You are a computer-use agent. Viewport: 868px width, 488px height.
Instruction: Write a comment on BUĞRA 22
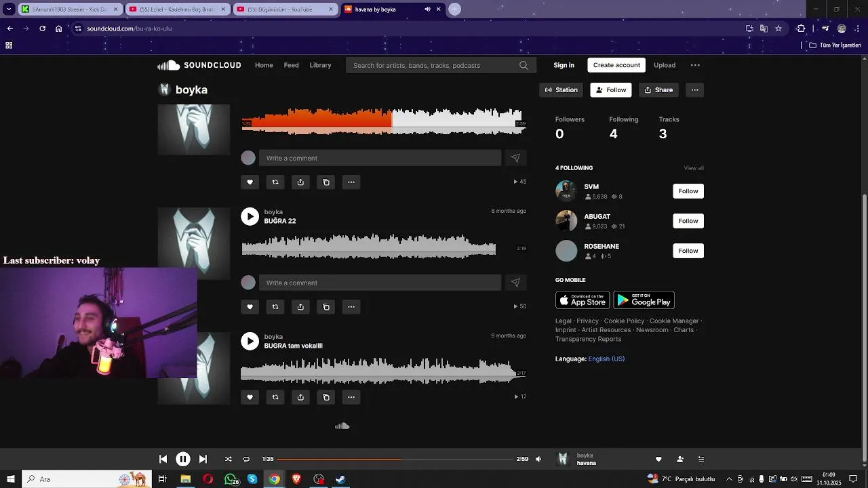380,283
